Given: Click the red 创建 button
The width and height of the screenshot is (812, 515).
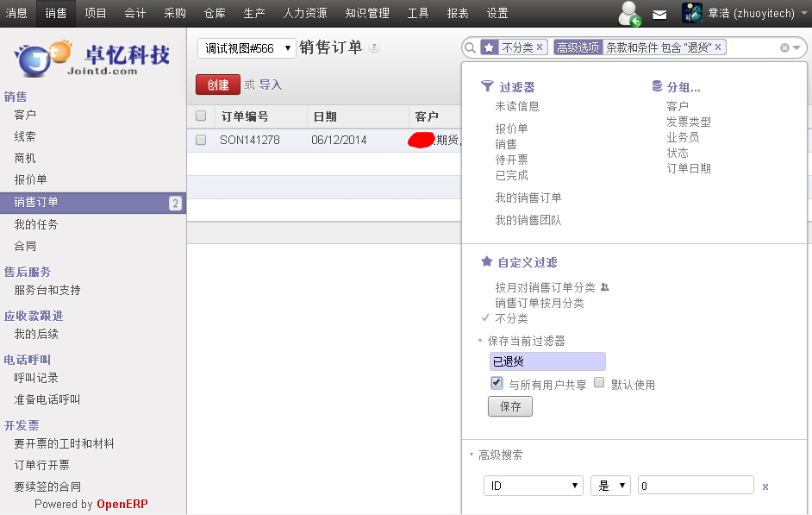Looking at the screenshot, I should [x=218, y=85].
